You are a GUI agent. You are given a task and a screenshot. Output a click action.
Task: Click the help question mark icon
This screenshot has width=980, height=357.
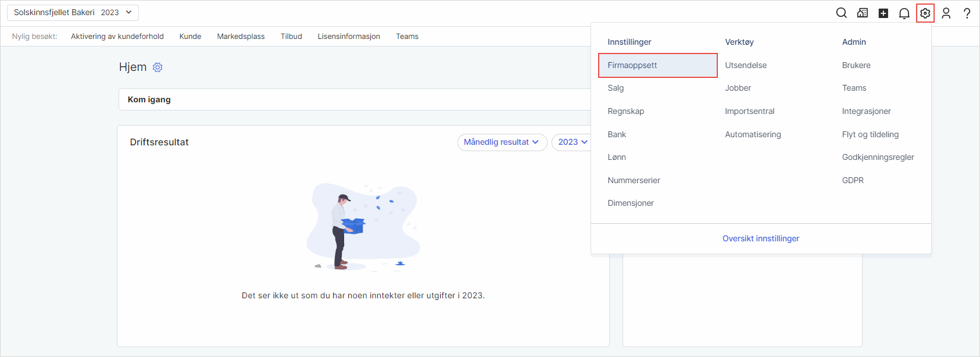pyautogui.click(x=967, y=13)
